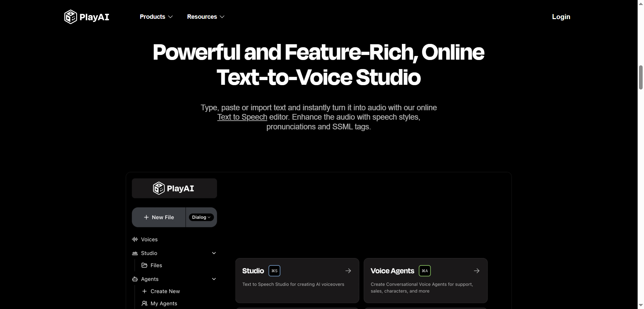
Task: Click the PlayAI dice logo in the header
Action: click(x=70, y=17)
